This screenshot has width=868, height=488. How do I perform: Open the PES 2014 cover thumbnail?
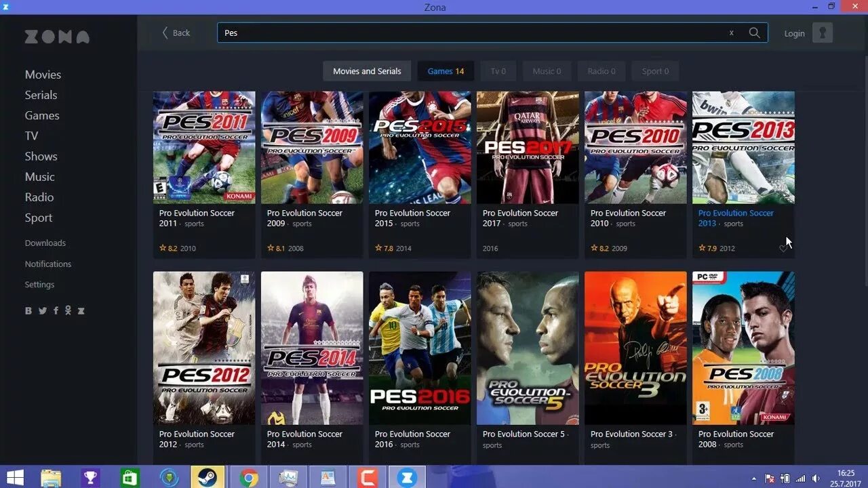(312, 348)
